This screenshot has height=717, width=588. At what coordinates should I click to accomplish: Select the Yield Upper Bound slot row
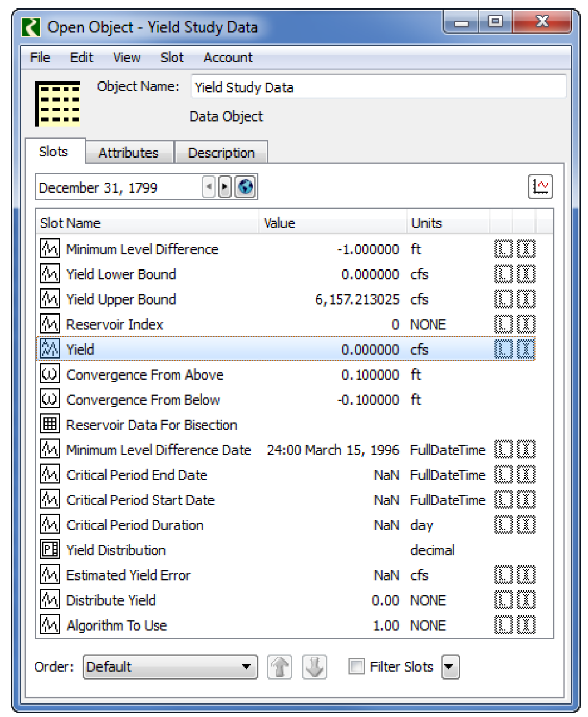(163, 299)
